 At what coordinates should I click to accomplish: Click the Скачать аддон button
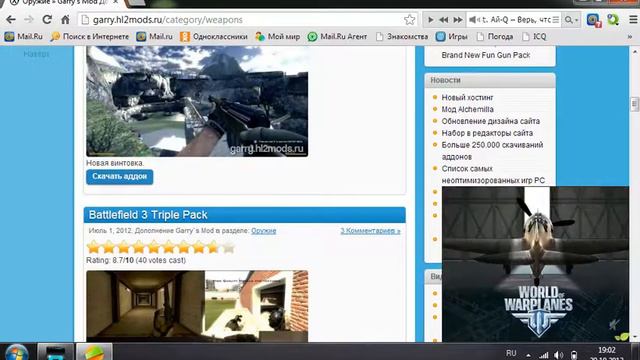click(x=120, y=177)
